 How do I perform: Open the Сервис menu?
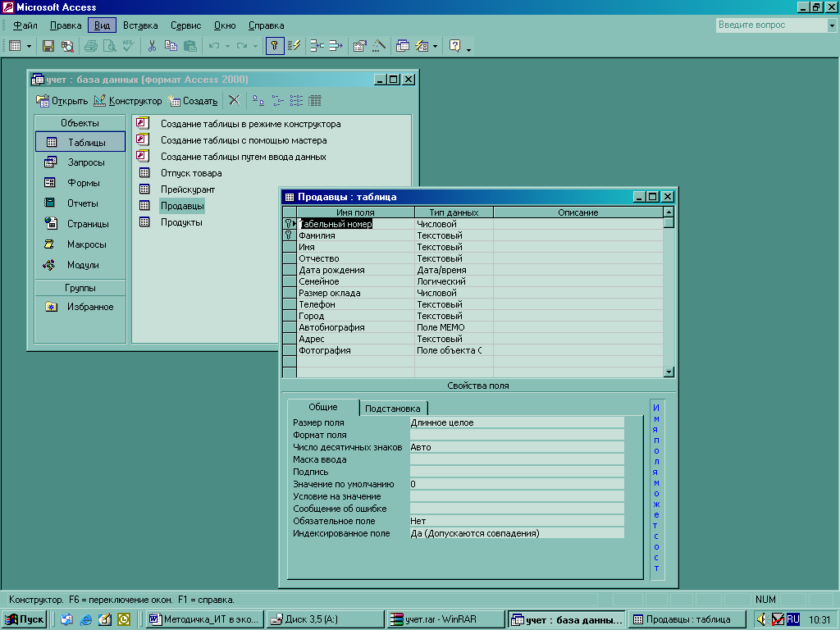[186, 25]
